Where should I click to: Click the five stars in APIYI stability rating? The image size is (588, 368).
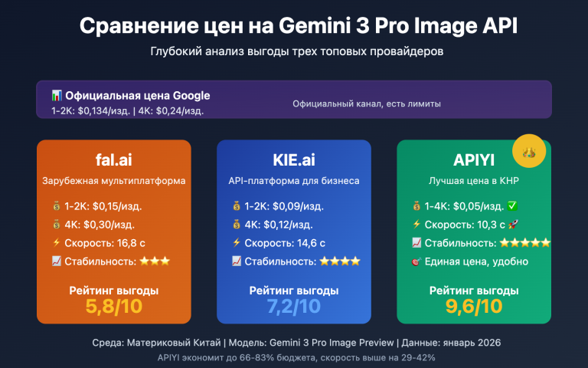[525, 242]
